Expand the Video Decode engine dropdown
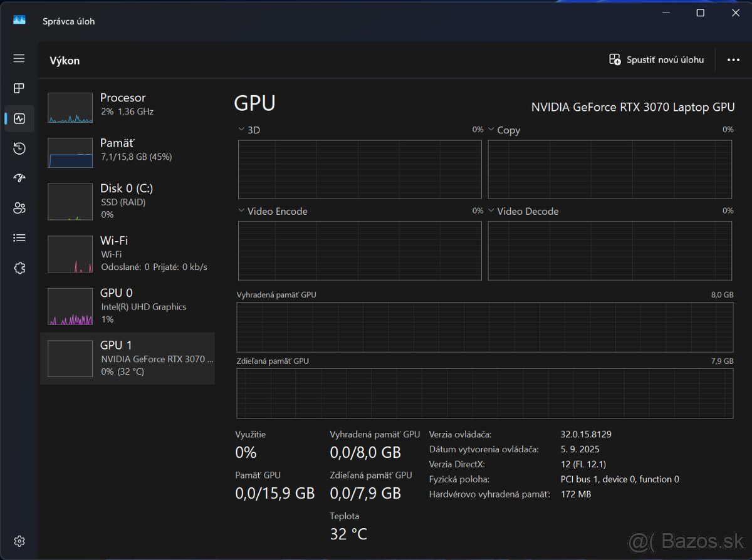This screenshot has width=752, height=560. pos(491,211)
